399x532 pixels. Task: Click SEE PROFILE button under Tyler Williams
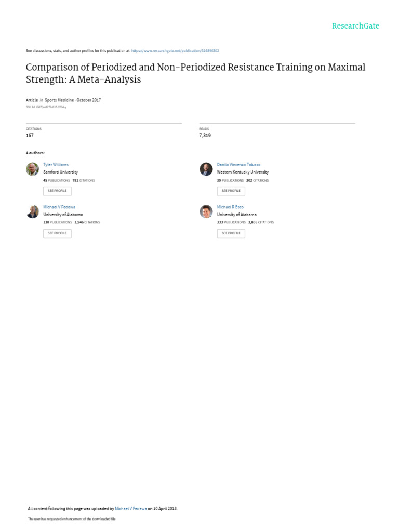(x=57, y=191)
